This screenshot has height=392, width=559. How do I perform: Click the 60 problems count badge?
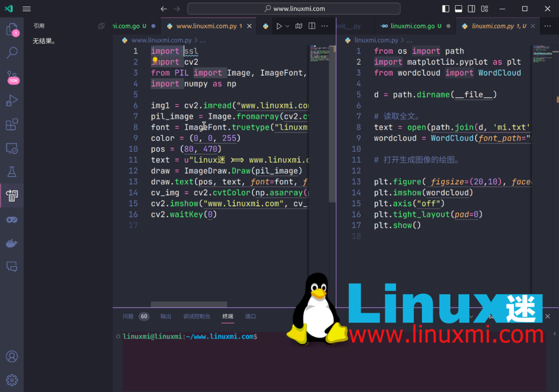point(144,316)
